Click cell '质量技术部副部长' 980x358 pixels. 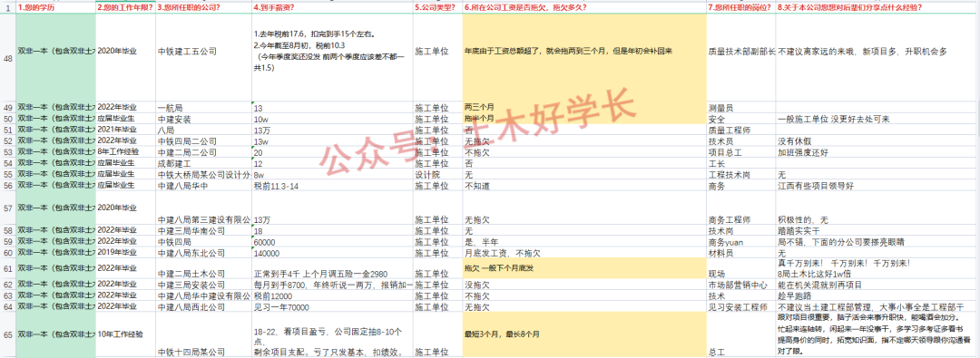click(x=741, y=52)
